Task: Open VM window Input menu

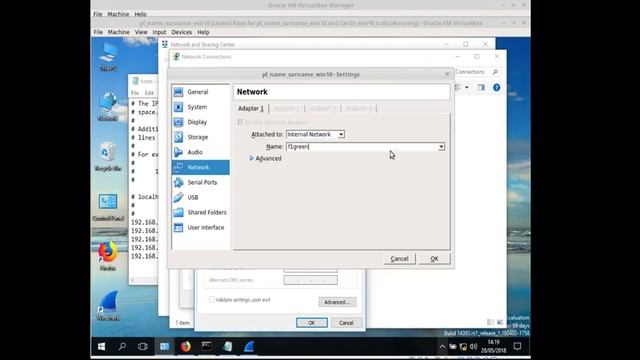Action: pos(159,32)
